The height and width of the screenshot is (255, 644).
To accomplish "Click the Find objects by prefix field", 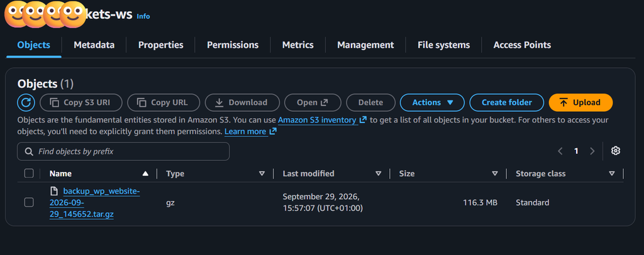I will pos(123,151).
